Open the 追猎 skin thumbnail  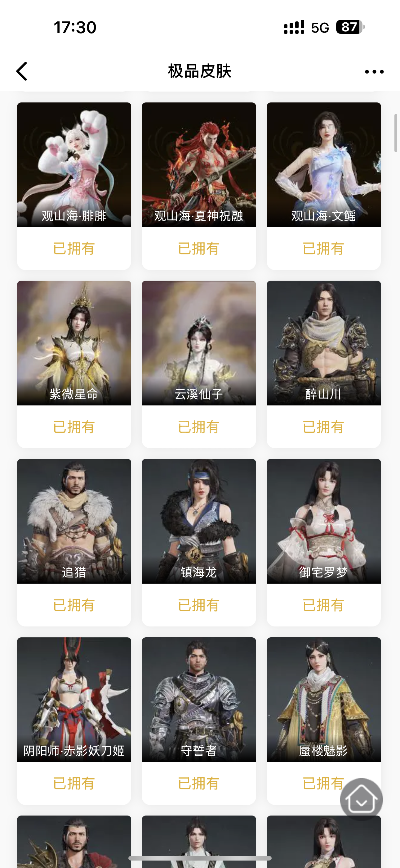click(74, 521)
